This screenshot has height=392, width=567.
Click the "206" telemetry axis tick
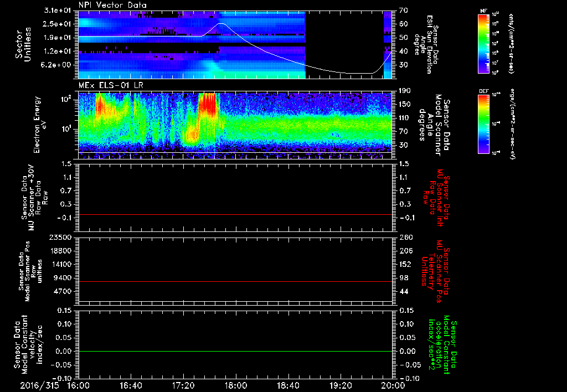point(406,251)
